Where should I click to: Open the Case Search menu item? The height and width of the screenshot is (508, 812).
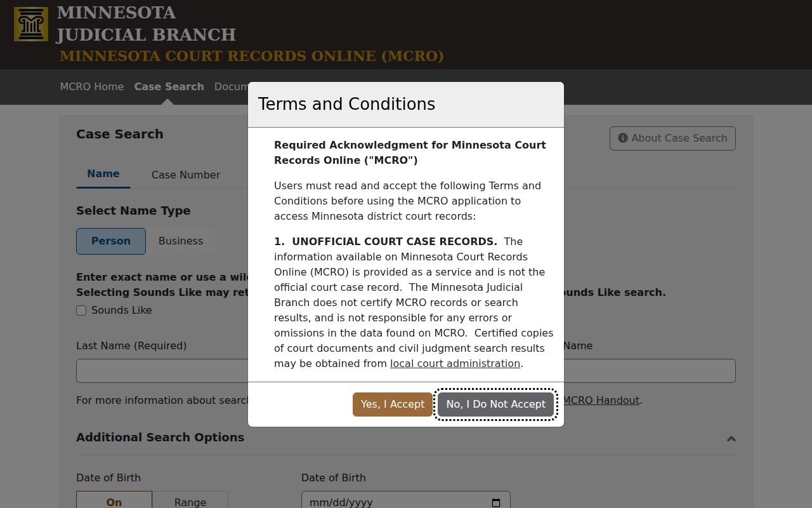pyautogui.click(x=169, y=86)
